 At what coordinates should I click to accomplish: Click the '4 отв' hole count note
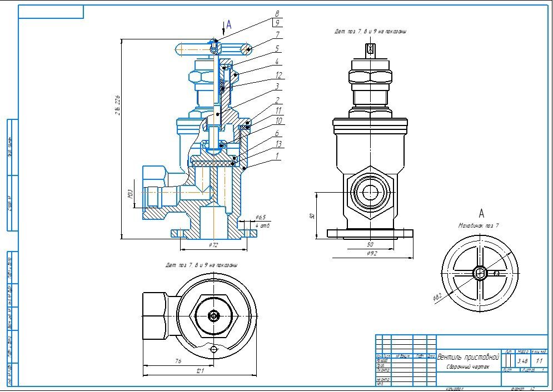pos(262,225)
